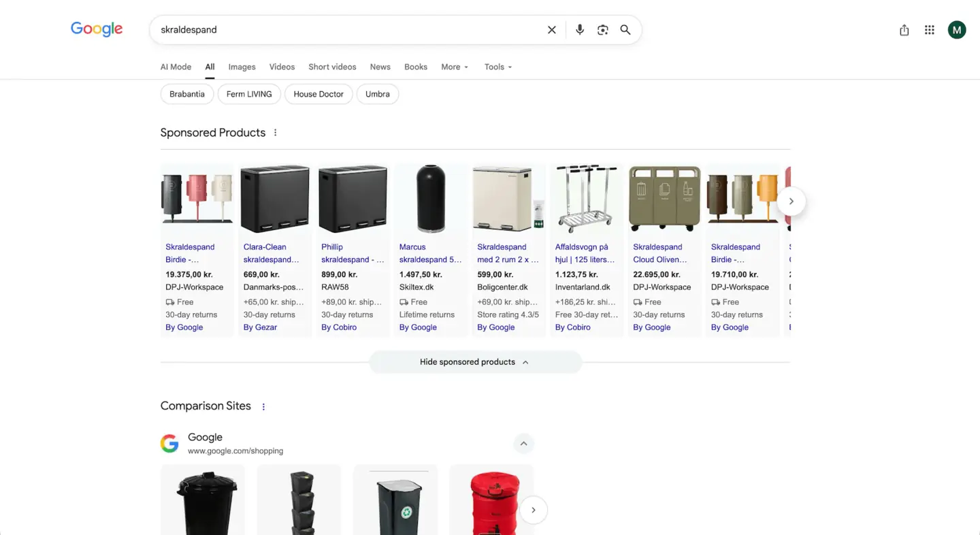Screen dimensions: 980x535
Task: Open the Skraldespand med 2 rum thumbnail
Action: coord(508,199)
